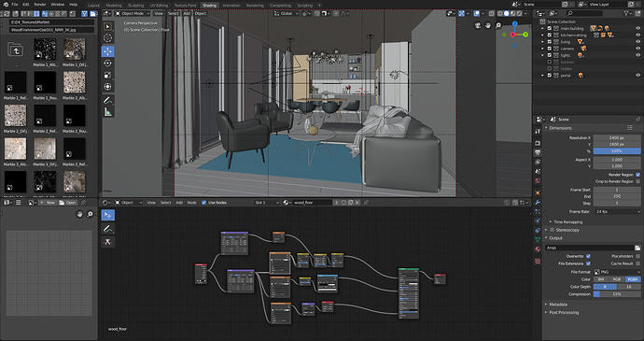The width and height of the screenshot is (644, 341).
Task: Toggle visibility of main building collection
Action: pyautogui.click(x=637, y=28)
